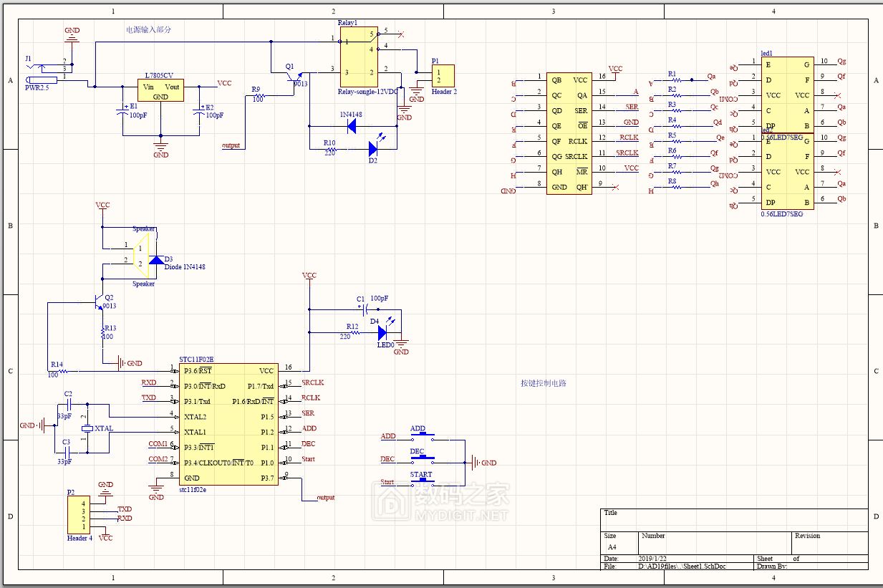
Task: Select the led2 seven-segment display block
Action: tap(788, 172)
